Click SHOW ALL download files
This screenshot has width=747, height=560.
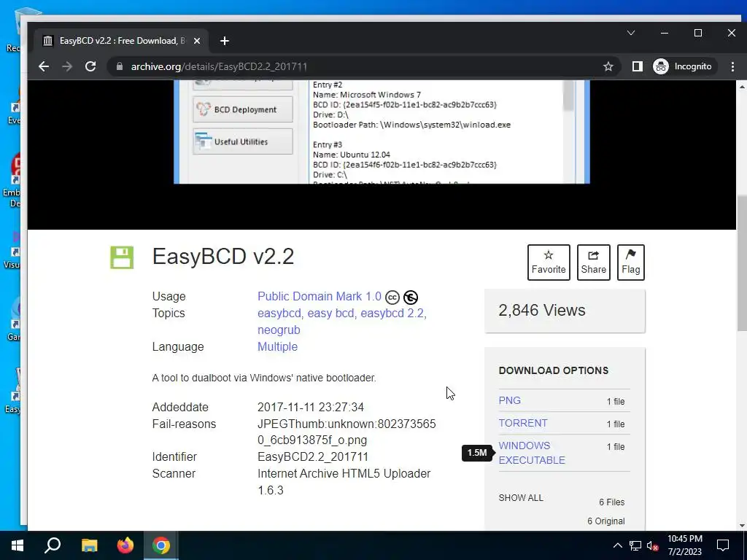click(521, 497)
